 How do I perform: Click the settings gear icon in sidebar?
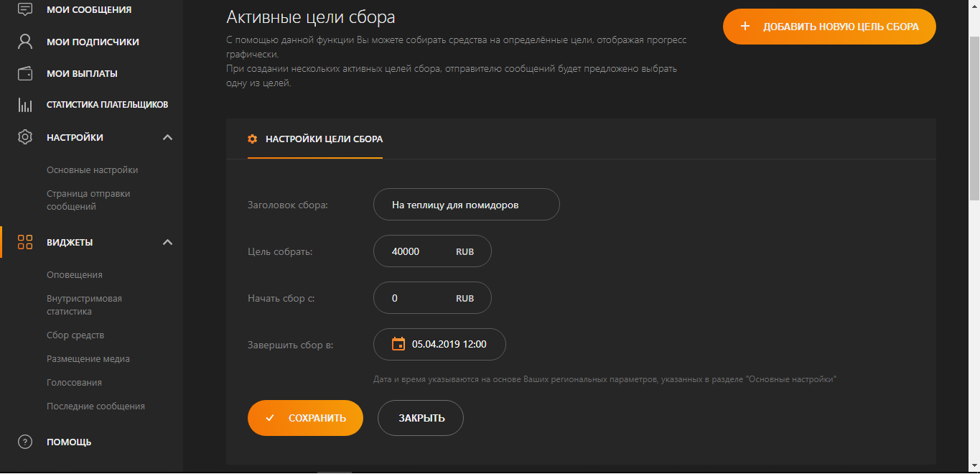(25, 137)
